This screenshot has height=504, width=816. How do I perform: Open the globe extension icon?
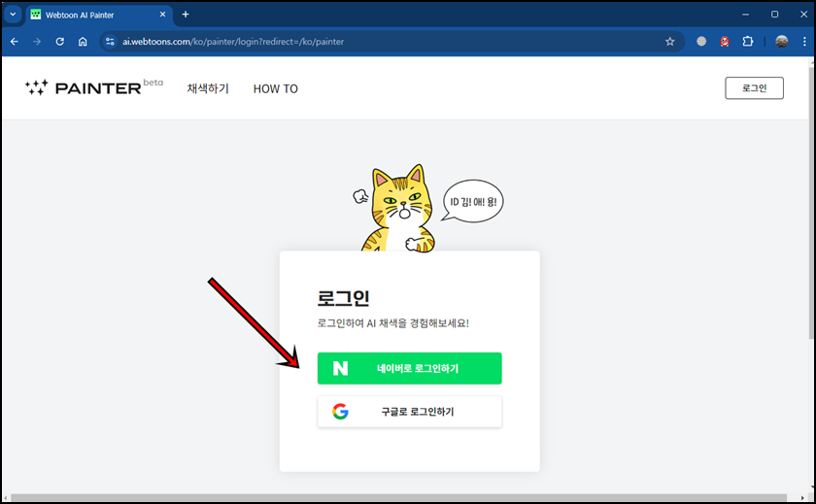701,42
